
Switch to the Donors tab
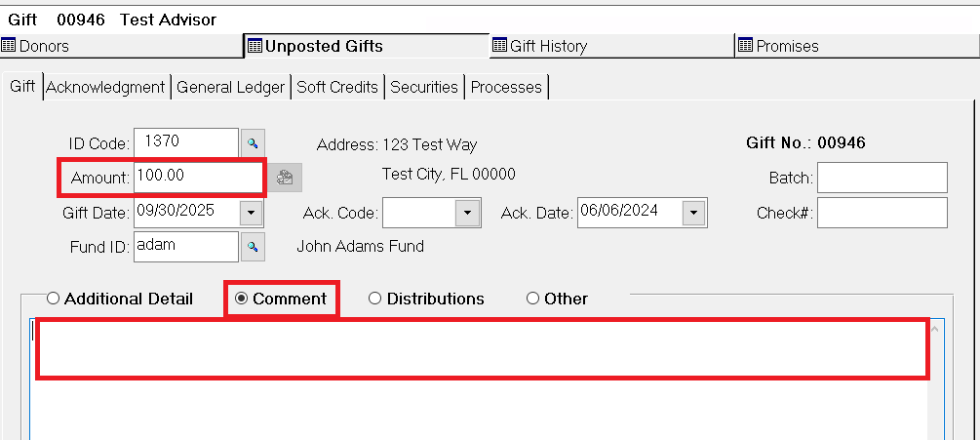[x=122, y=46]
